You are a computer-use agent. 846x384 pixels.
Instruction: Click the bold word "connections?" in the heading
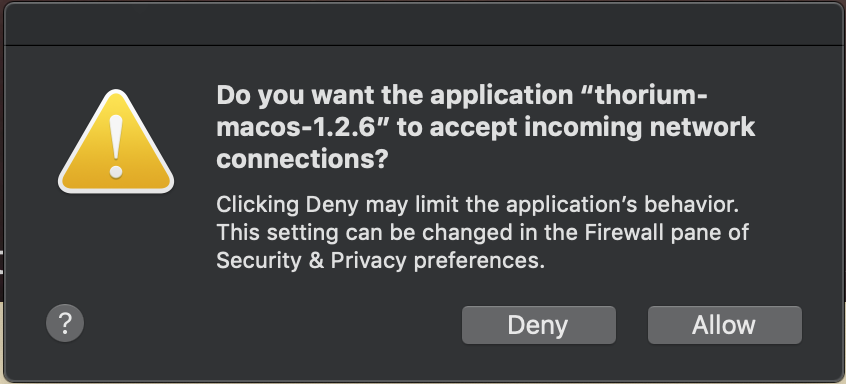point(302,159)
